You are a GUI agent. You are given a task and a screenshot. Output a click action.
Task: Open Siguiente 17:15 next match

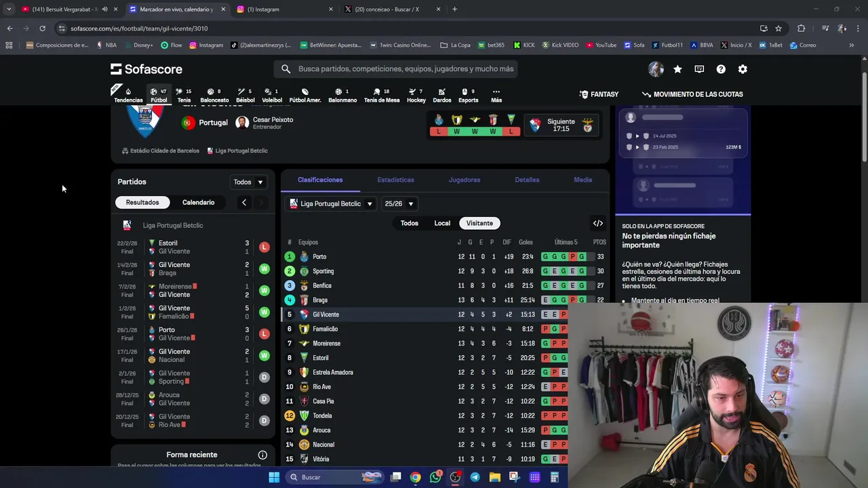click(561, 125)
